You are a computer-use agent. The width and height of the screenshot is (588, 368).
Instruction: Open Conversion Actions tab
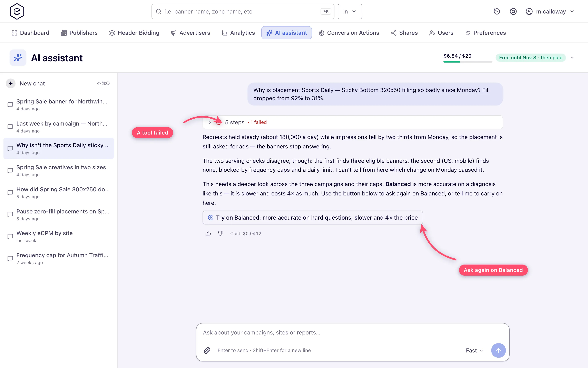(349, 33)
